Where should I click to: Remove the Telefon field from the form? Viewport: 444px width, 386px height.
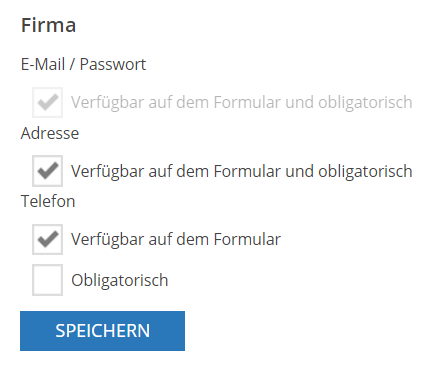(x=47, y=239)
